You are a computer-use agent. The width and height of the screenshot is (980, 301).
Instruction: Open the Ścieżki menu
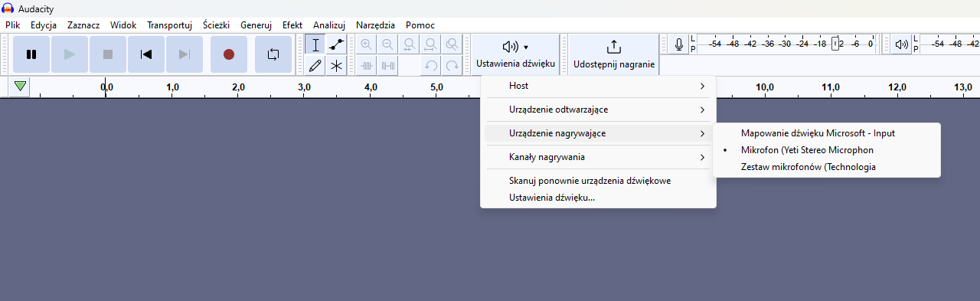point(217,25)
